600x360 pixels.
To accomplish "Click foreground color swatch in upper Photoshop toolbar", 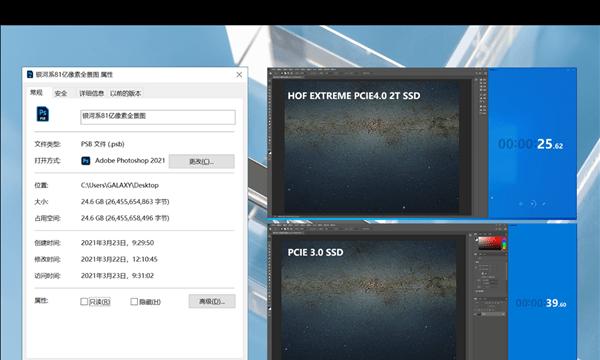I will [x=270, y=153].
